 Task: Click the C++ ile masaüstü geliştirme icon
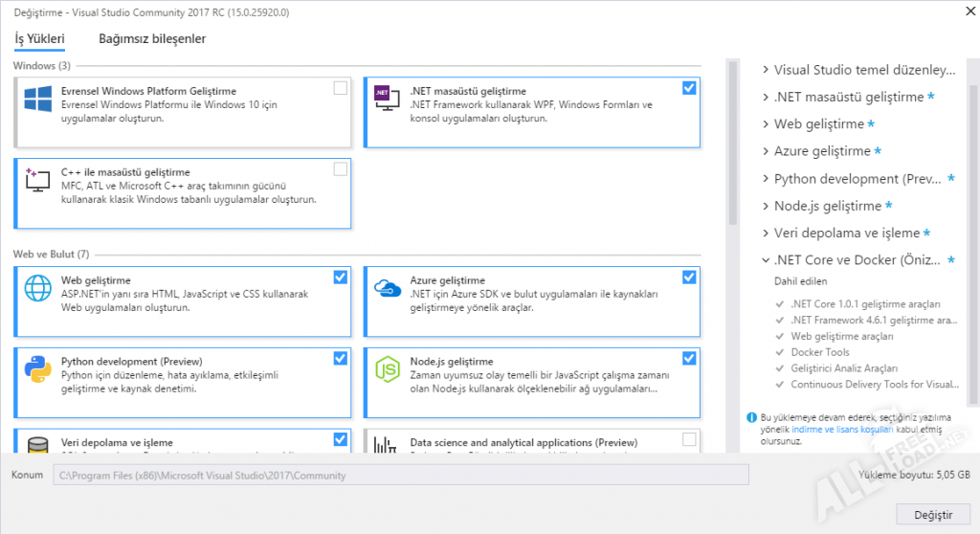click(x=38, y=179)
